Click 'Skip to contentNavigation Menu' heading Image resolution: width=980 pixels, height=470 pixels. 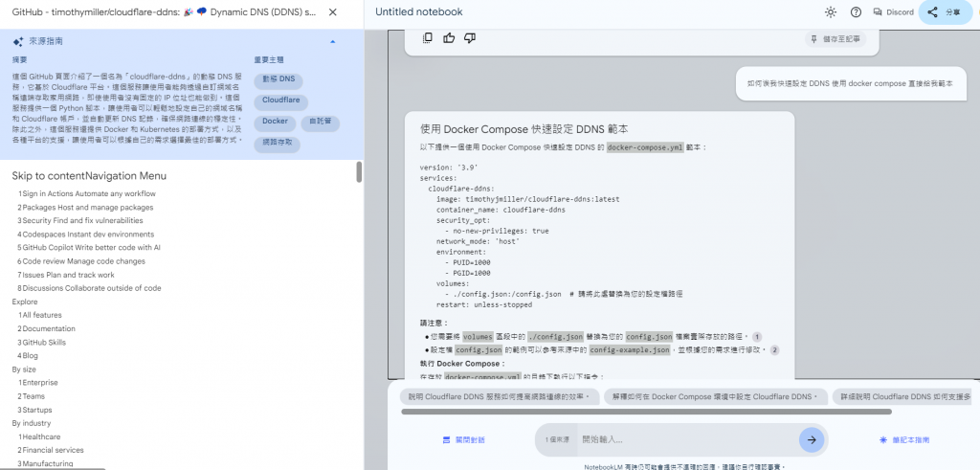(x=89, y=176)
